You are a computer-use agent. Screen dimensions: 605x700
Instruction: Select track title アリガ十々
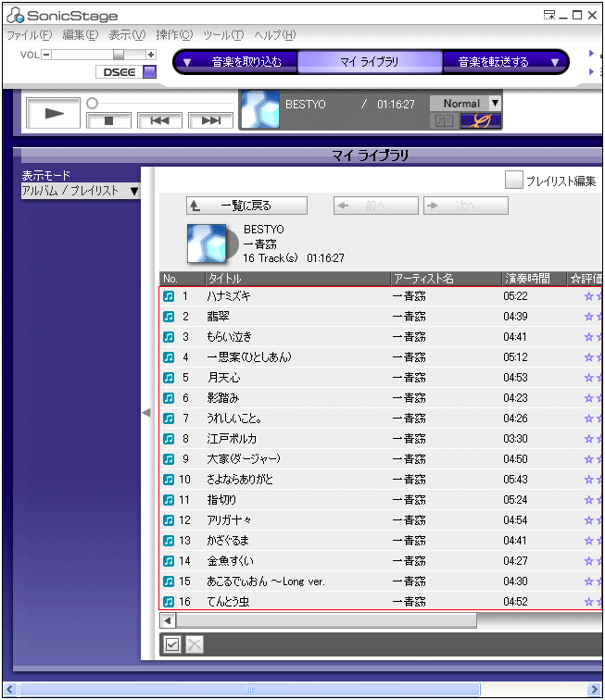[x=229, y=520]
